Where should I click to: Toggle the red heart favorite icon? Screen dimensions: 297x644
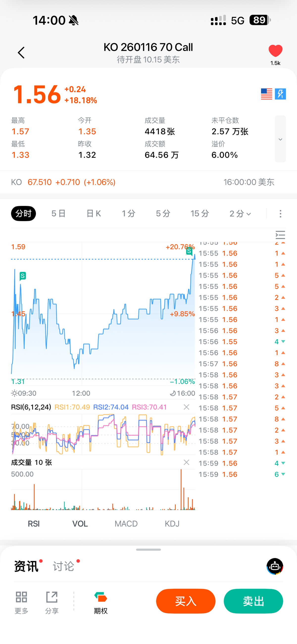tap(275, 51)
